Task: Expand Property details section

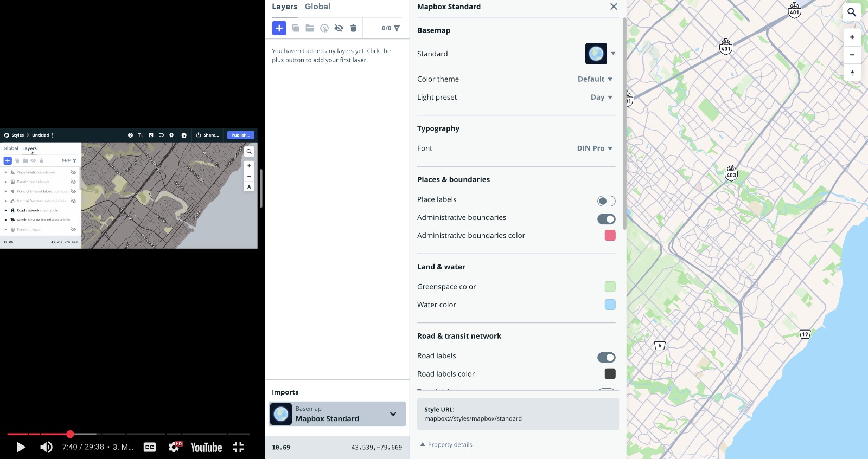Action: click(446, 445)
